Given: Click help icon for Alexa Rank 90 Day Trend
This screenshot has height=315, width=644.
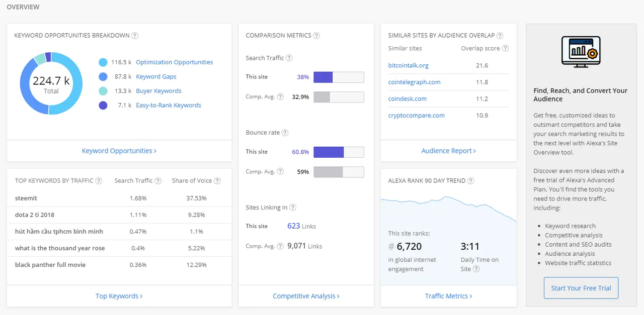Looking at the screenshot, I should tap(471, 181).
